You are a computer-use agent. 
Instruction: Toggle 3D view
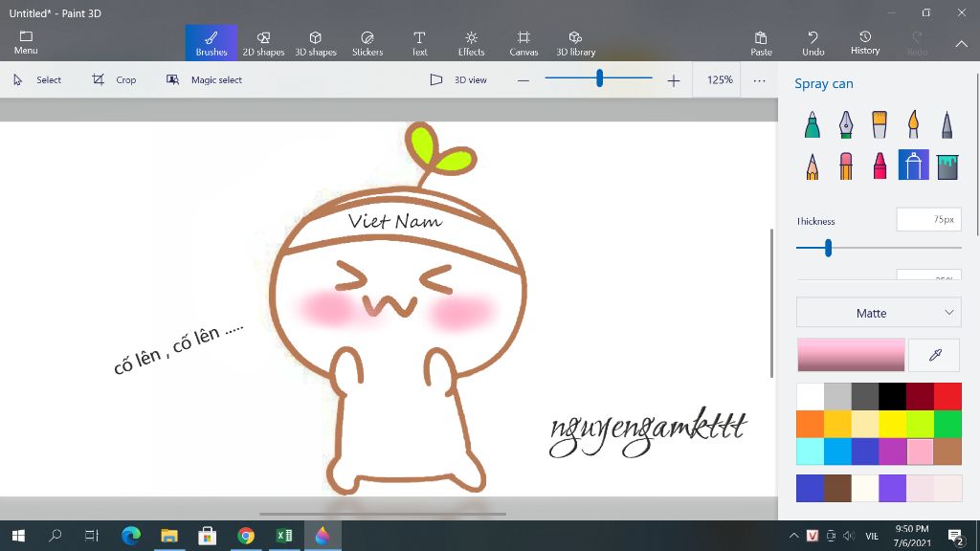[458, 80]
